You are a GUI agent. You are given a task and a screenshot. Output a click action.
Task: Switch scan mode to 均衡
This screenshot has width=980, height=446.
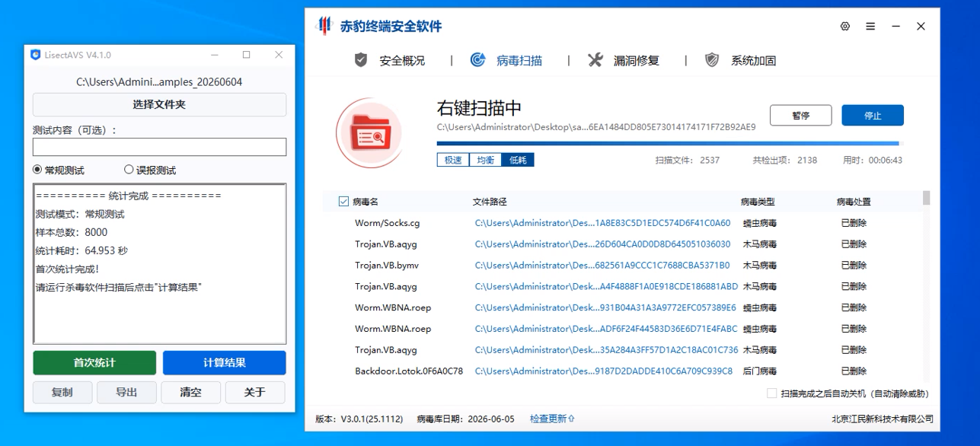pyautogui.click(x=485, y=160)
